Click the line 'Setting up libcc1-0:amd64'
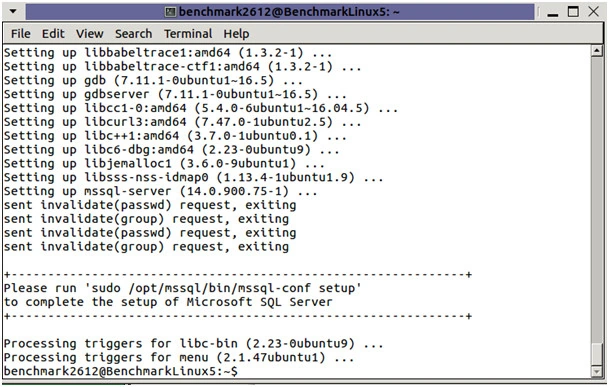Viewport: 609px width, 387px height. coord(201,108)
